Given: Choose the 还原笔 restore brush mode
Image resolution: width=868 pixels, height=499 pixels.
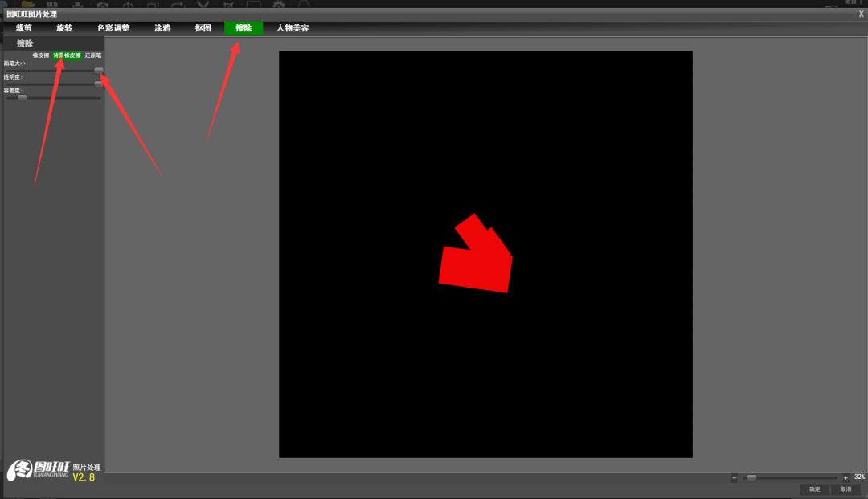Looking at the screenshot, I should click(x=93, y=55).
